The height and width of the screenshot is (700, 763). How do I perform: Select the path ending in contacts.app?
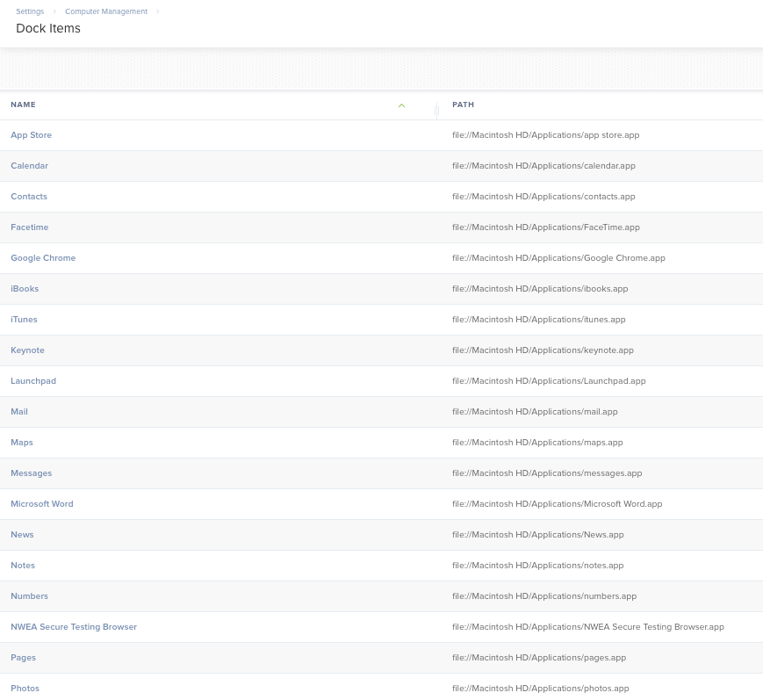[543, 197]
